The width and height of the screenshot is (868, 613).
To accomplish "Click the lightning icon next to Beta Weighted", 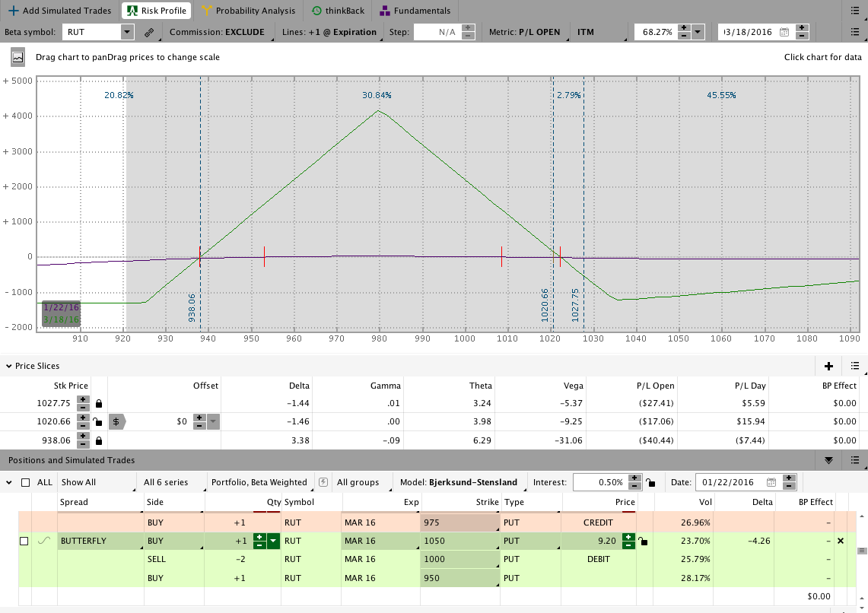I will coord(323,482).
